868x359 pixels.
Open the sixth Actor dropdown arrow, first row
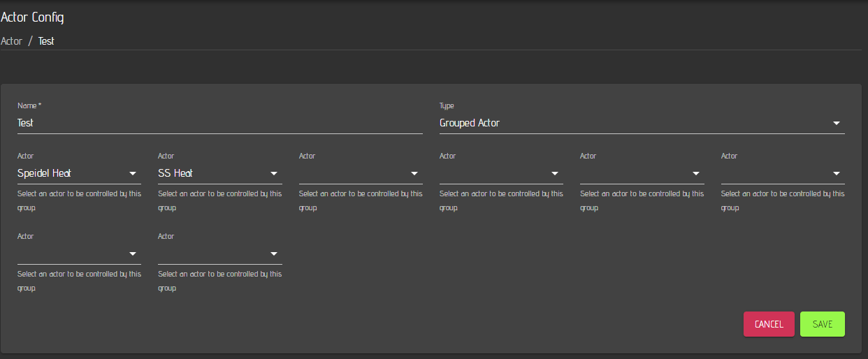pyautogui.click(x=837, y=173)
